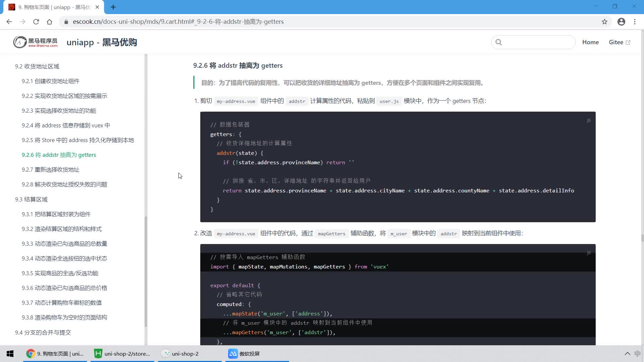Navigate to 9.3 结算区域 section

pos(32,199)
